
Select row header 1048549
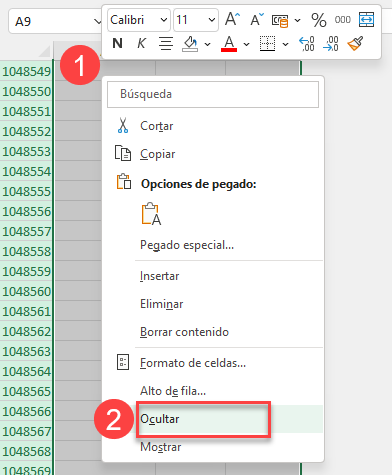pyautogui.click(x=26, y=71)
